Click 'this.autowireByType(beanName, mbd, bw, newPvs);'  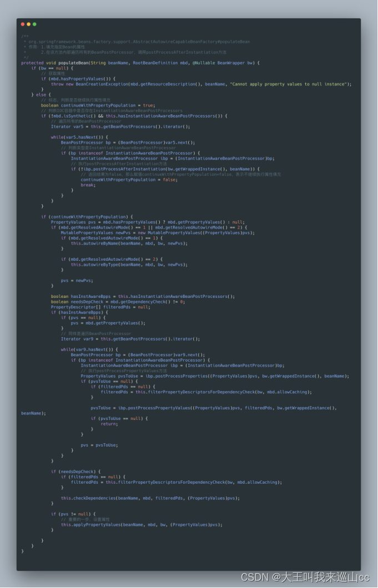[x=129, y=265]
